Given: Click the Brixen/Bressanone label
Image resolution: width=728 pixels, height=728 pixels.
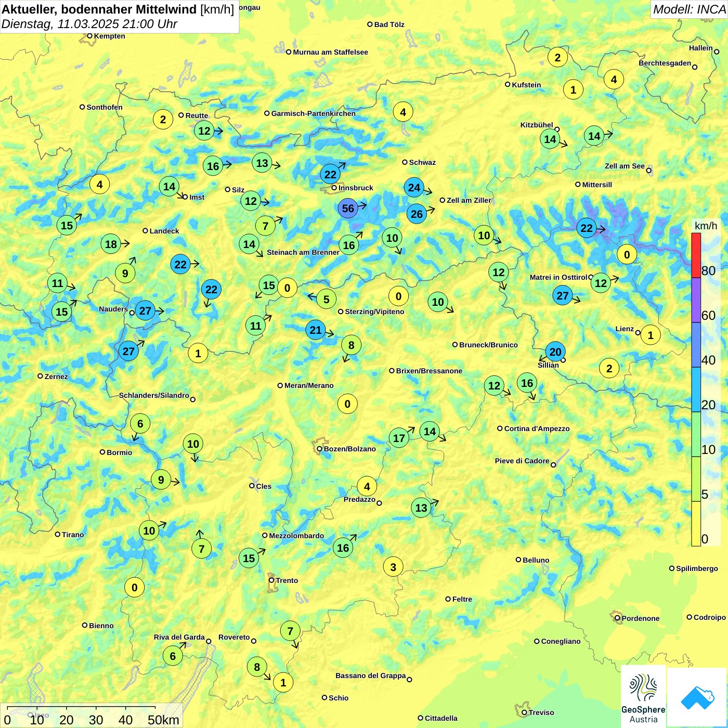Looking at the screenshot, I should pos(429,371).
